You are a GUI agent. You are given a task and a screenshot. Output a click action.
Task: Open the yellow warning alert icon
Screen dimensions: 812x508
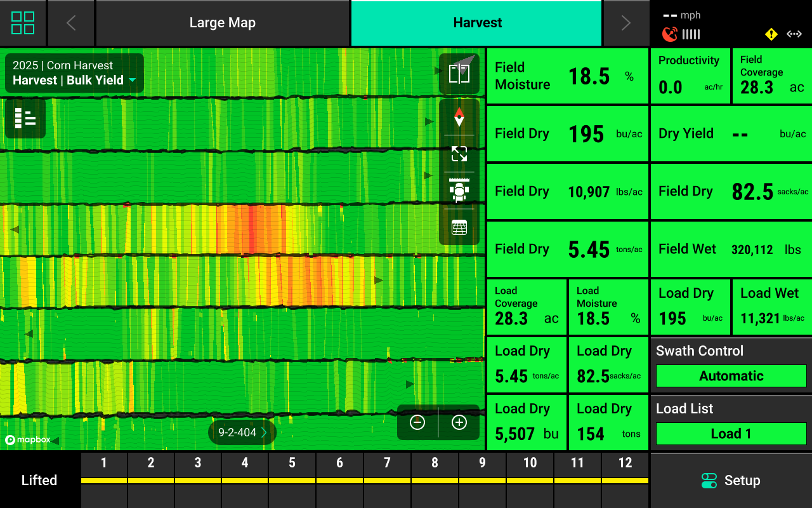pyautogui.click(x=771, y=34)
